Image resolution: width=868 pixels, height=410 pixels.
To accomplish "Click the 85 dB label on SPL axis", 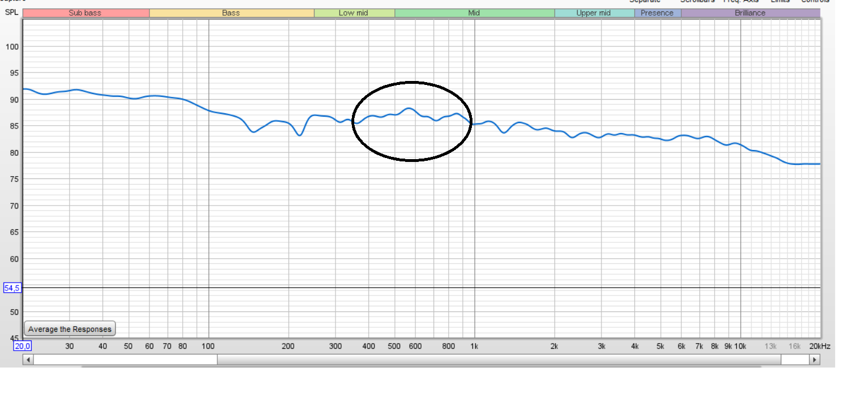I will pos(14,126).
